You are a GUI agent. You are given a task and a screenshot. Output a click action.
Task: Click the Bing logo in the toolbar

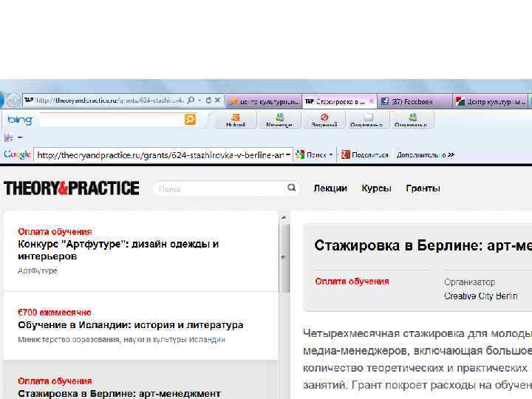point(20,120)
